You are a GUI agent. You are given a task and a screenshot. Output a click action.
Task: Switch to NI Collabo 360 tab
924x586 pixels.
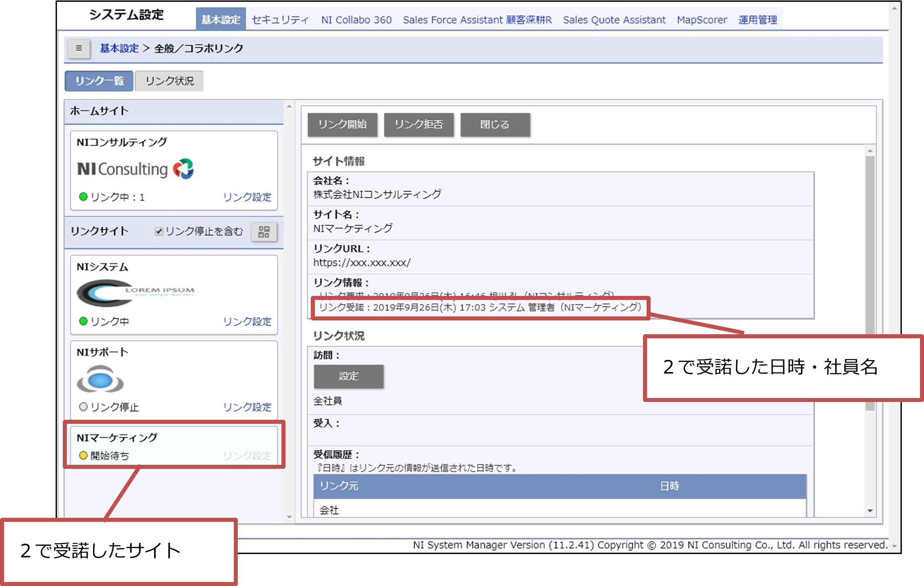coord(356,20)
